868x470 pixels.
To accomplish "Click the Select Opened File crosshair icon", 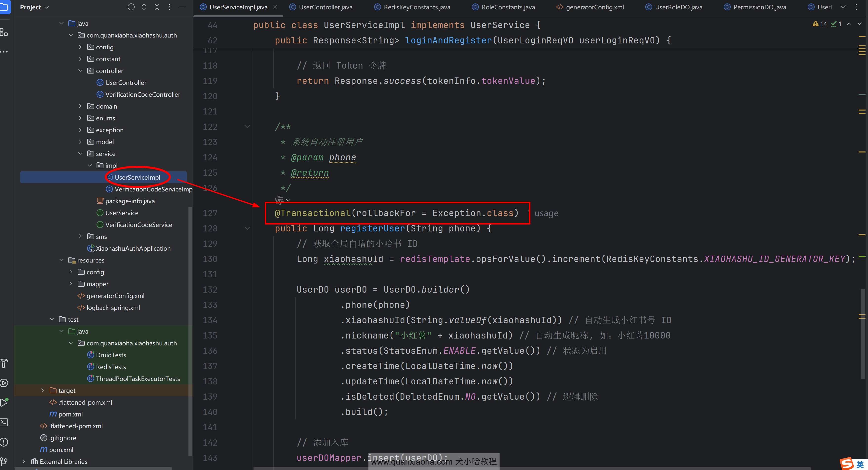I will [x=131, y=7].
